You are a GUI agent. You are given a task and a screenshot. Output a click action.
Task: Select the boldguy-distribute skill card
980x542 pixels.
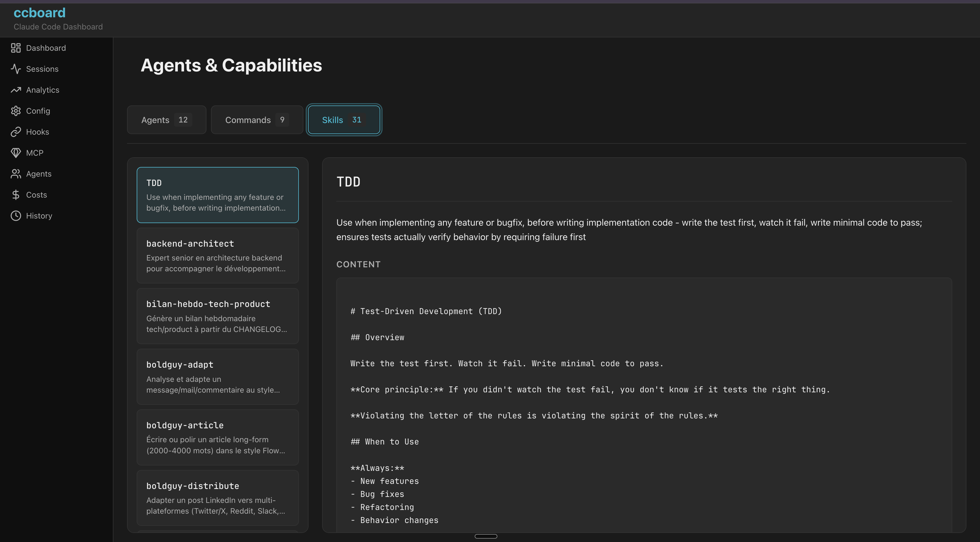[x=217, y=497]
